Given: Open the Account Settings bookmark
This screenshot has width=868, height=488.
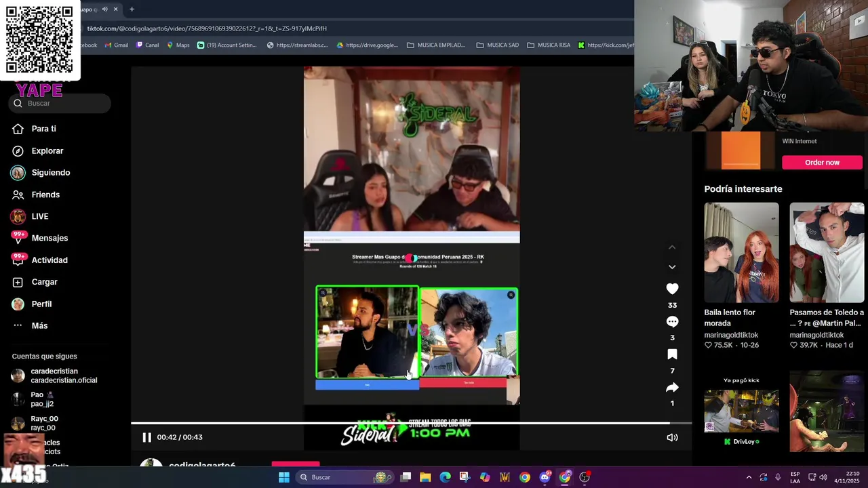Looking at the screenshot, I should (227, 45).
